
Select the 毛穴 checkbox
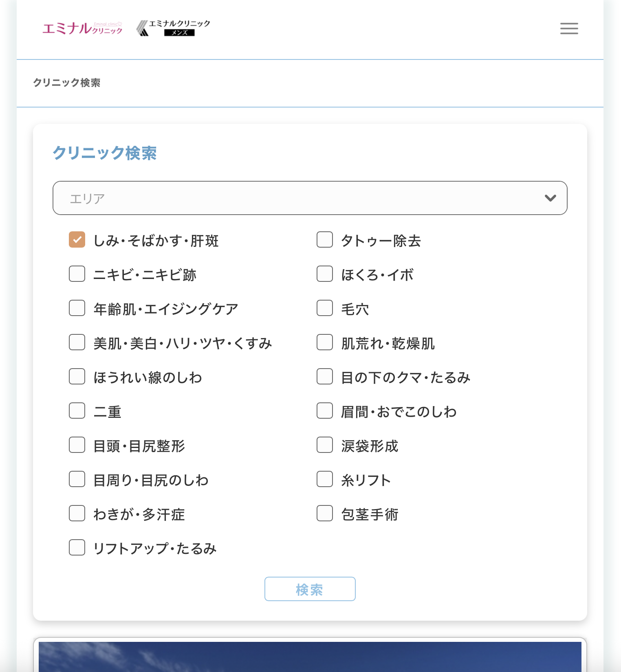click(x=325, y=308)
